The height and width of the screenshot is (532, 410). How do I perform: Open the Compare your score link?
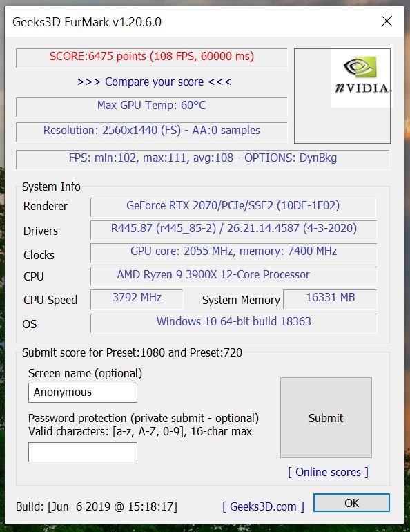pos(154,82)
